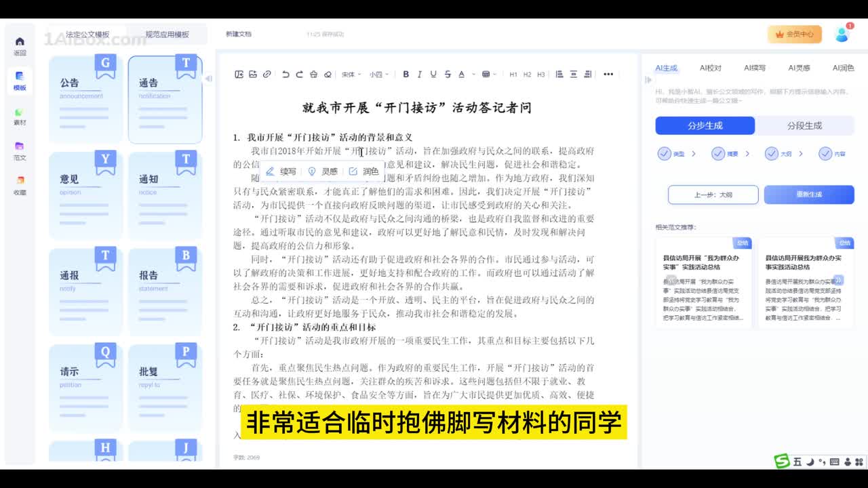
Task: Switch to the 规范应用模板 tab
Action: tap(167, 35)
